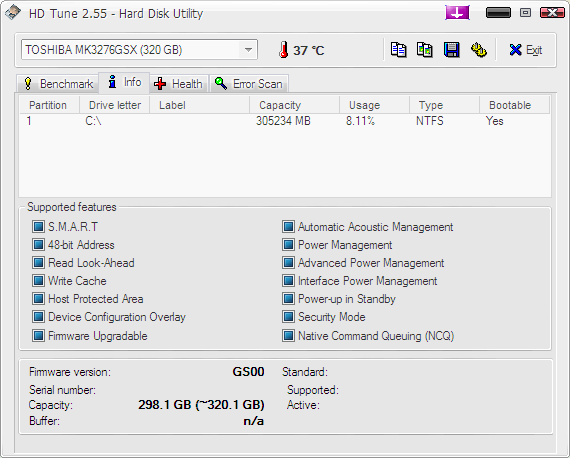Toggle the Read Look-Ahead checkbox

click(38, 262)
